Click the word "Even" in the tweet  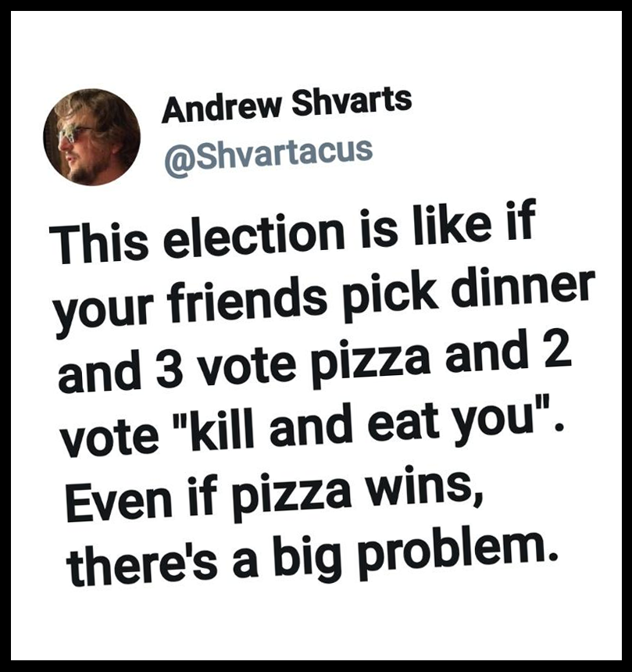[x=120, y=500]
